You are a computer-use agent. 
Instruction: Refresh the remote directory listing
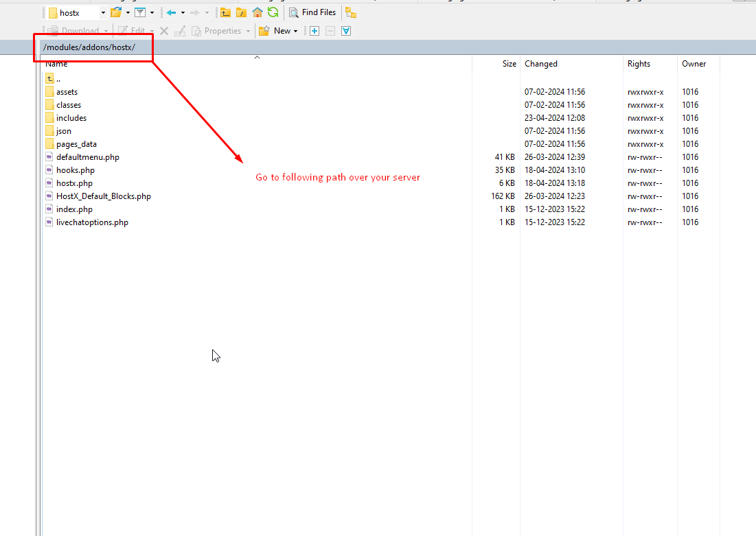coord(273,12)
